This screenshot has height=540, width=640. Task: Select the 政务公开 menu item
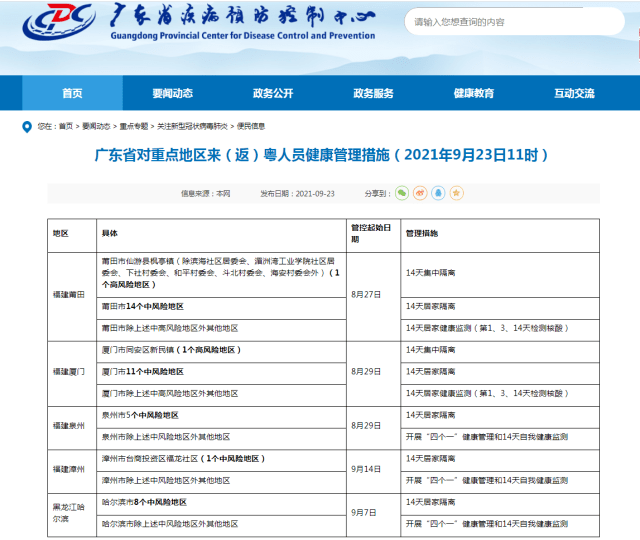[273, 93]
